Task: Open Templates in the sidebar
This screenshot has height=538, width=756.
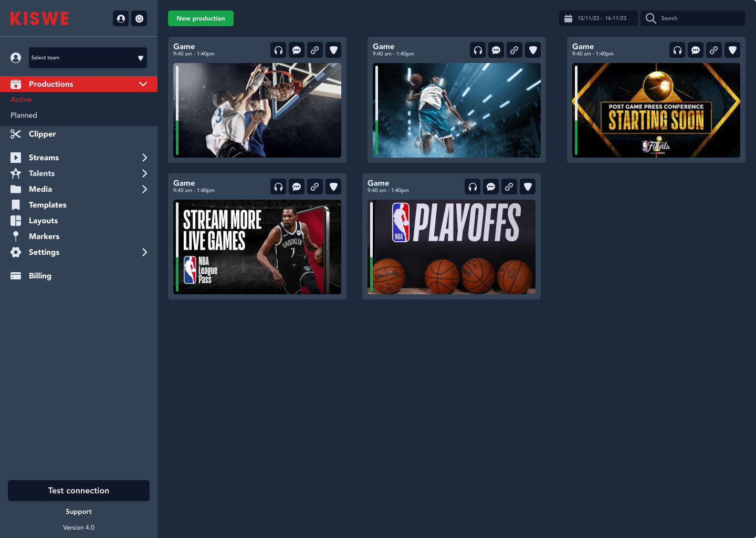Action: point(47,205)
